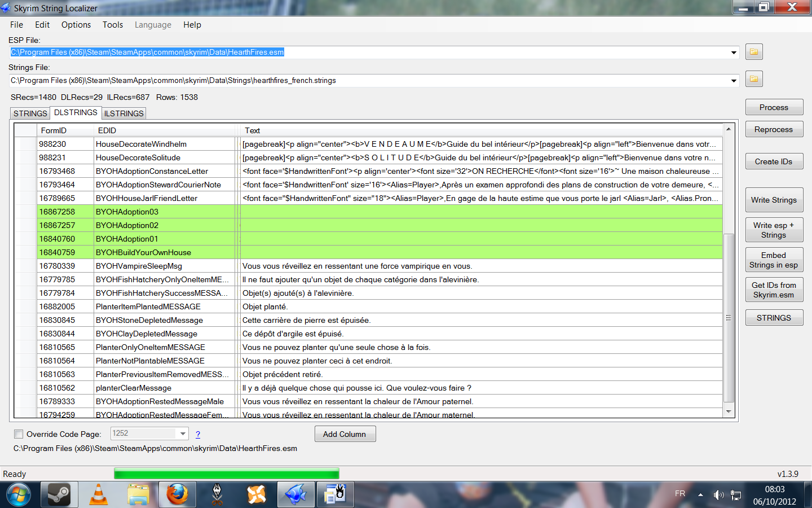Click the Skyrim Creation Kit taskbar icon
This screenshot has width=812, height=508.
coord(217,495)
